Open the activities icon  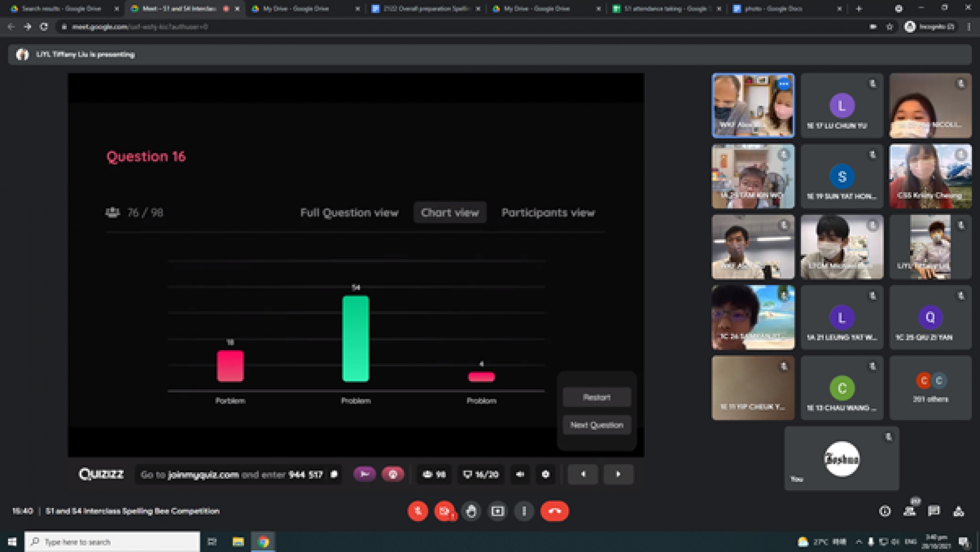point(959,511)
